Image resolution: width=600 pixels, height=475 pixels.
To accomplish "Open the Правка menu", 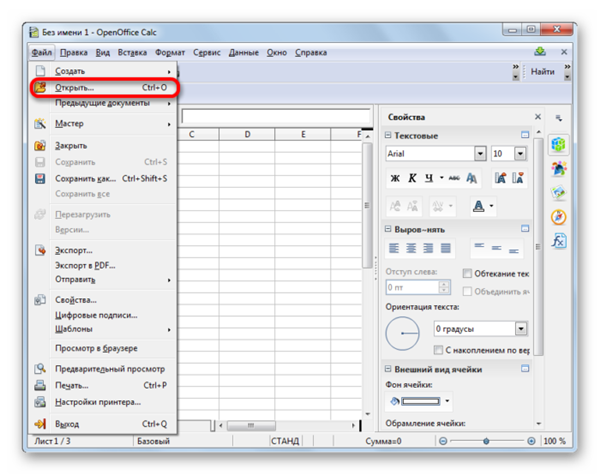I will pyautogui.click(x=73, y=52).
